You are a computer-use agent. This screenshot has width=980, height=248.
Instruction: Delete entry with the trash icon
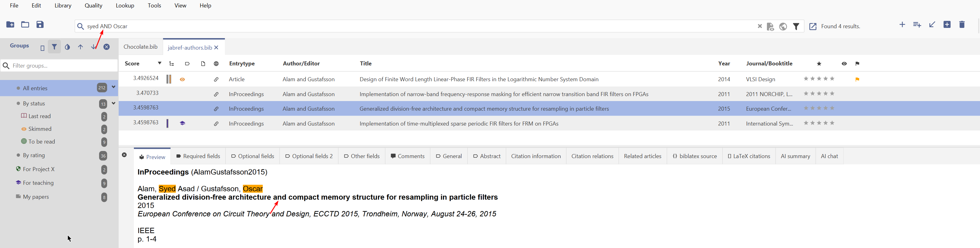pos(962,25)
